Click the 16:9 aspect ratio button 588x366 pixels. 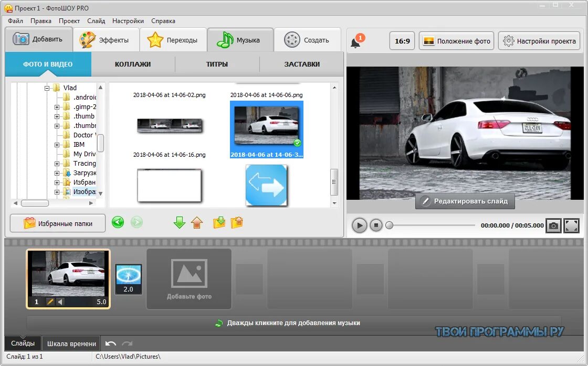pos(402,41)
